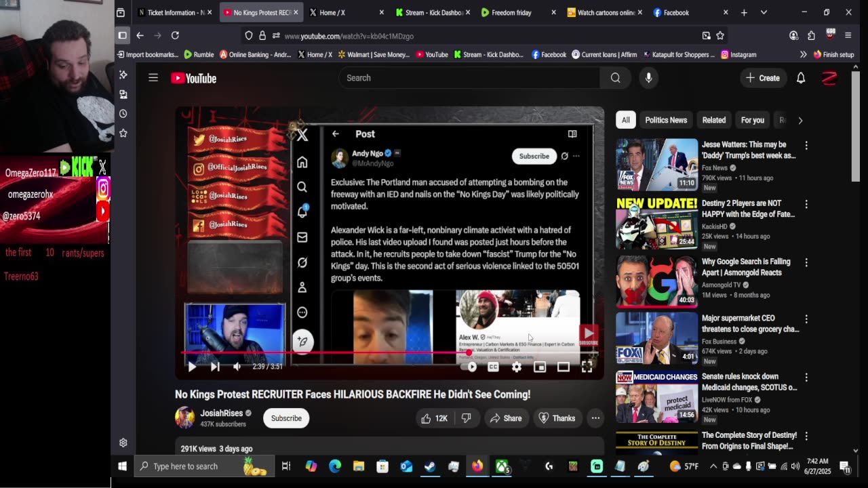Skip to the next video

(215, 367)
